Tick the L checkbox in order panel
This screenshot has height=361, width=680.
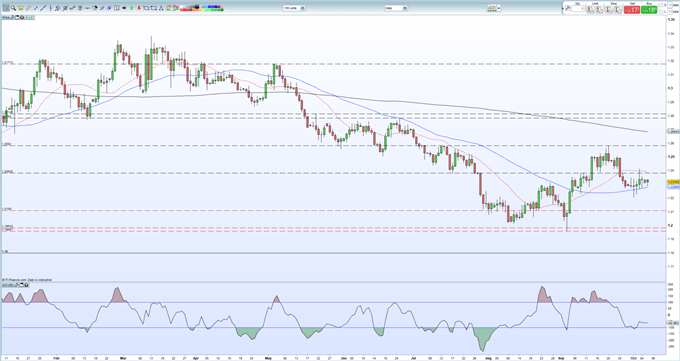click(661, 12)
